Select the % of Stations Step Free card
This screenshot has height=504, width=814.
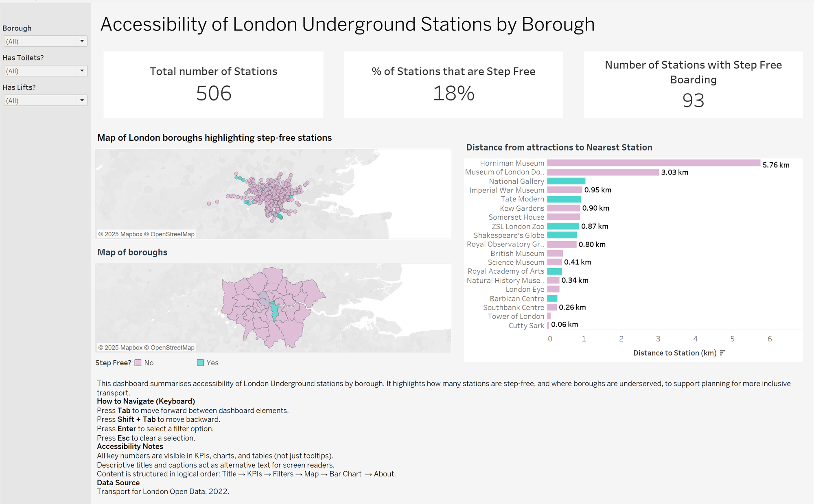coord(453,85)
